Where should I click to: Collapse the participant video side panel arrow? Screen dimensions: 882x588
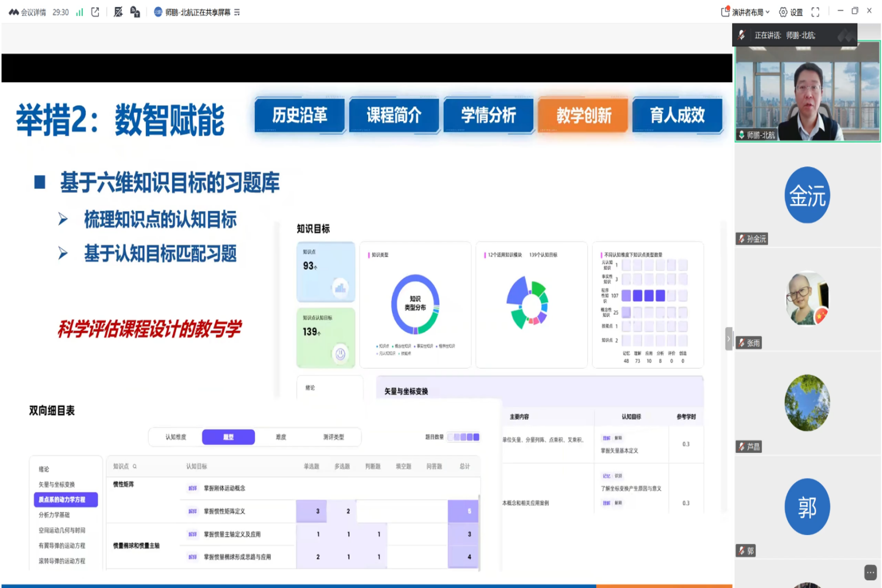tap(729, 339)
